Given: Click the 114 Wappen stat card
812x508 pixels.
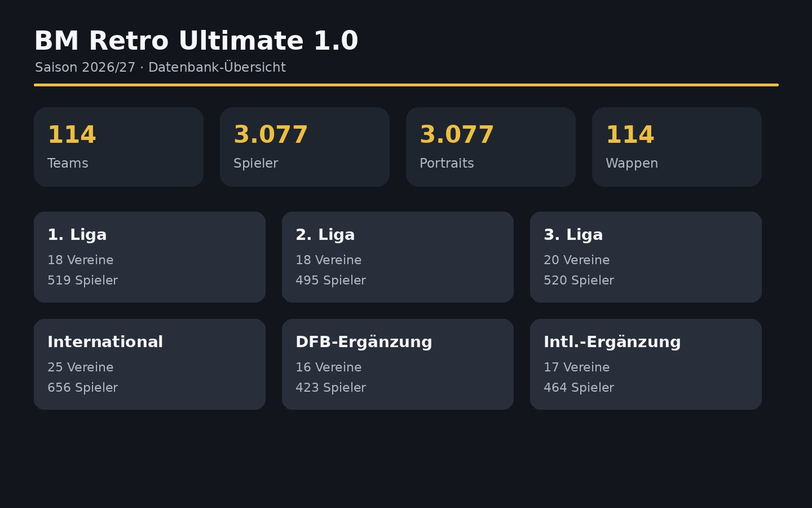Looking at the screenshot, I should coord(677,147).
